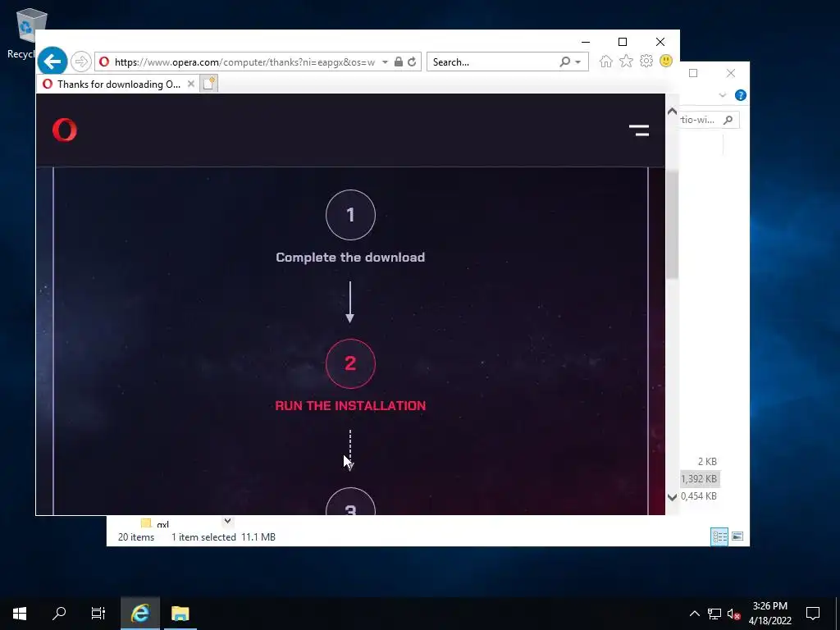Click the Forward arrow in Internet Explorer

click(81, 62)
